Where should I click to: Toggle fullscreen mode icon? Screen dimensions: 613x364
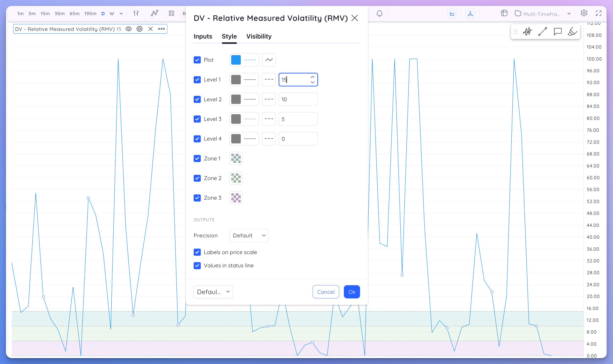click(599, 13)
